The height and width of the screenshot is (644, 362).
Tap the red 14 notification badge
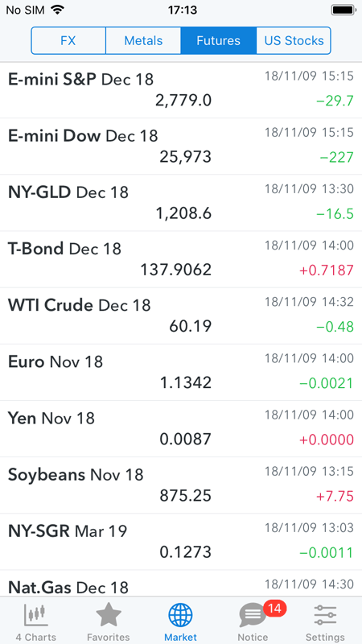[274, 609]
